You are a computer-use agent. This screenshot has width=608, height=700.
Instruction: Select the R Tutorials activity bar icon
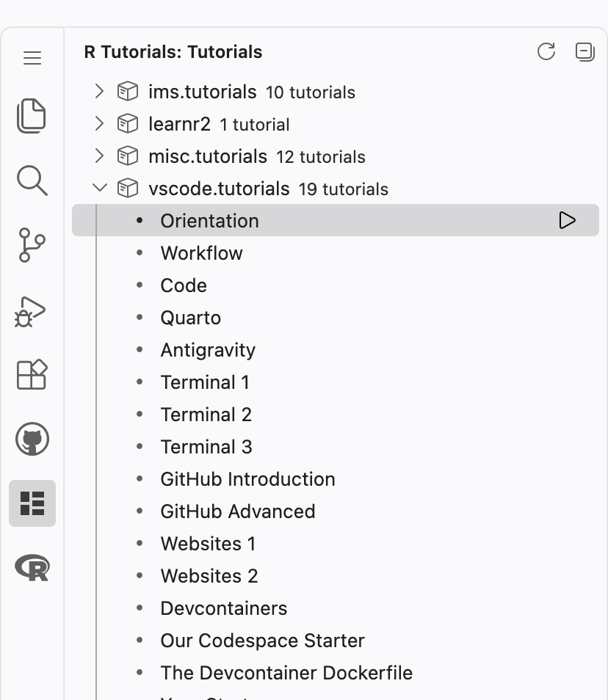click(32, 503)
